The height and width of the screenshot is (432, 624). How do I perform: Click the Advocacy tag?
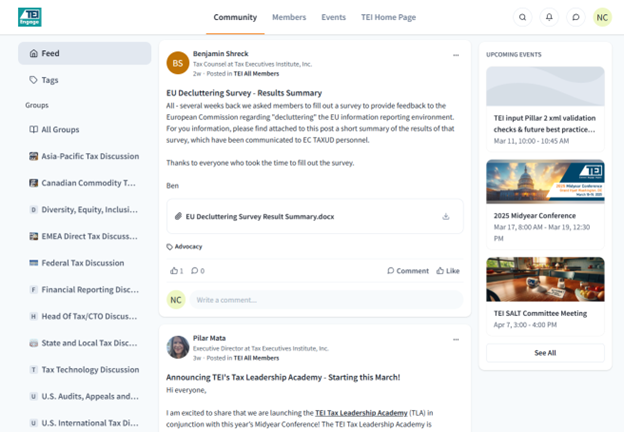pyautogui.click(x=184, y=247)
